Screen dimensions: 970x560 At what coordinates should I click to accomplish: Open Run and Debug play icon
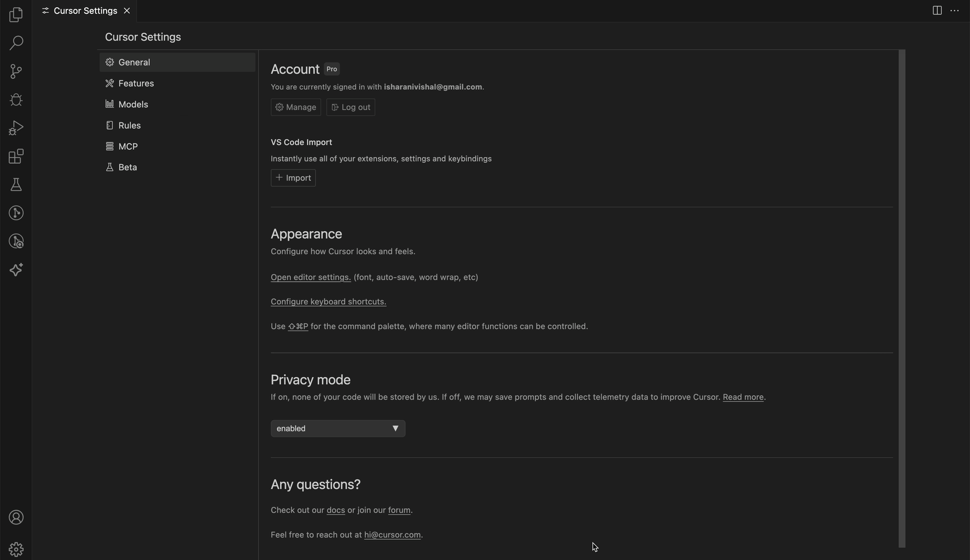coord(16,128)
